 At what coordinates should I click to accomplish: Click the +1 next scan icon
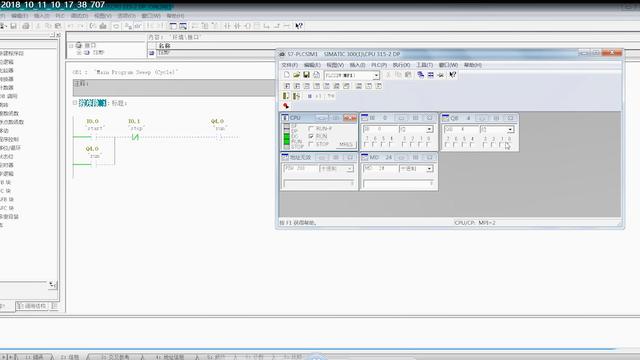pos(319,96)
